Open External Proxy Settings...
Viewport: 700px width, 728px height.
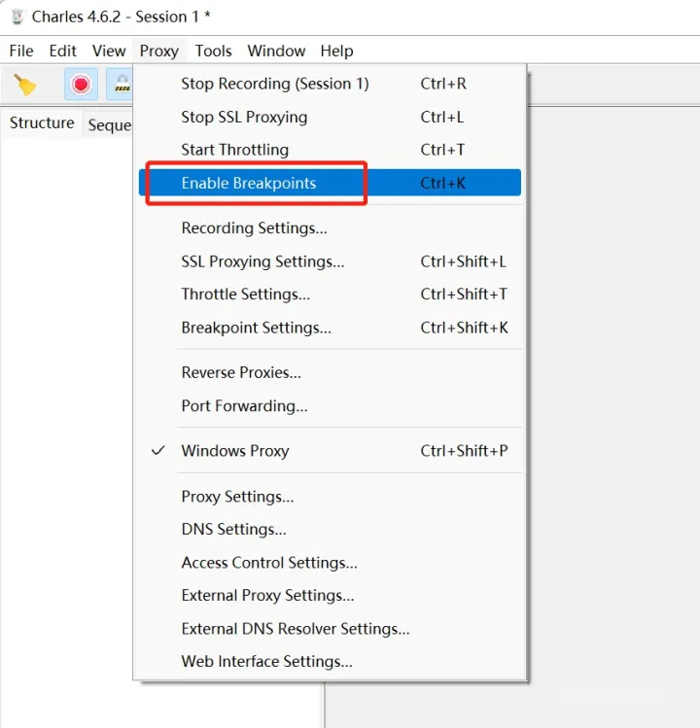click(x=330, y=596)
